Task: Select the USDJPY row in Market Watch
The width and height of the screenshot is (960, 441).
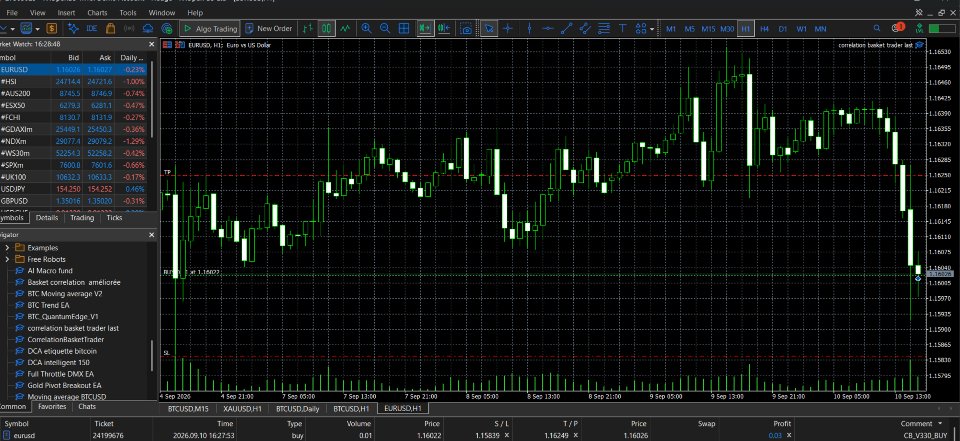Action: click(73, 189)
